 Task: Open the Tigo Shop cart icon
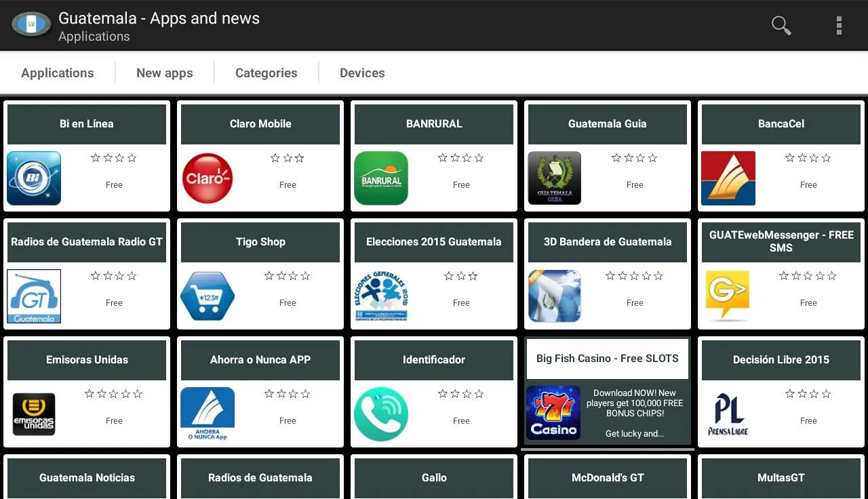click(x=208, y=296)
